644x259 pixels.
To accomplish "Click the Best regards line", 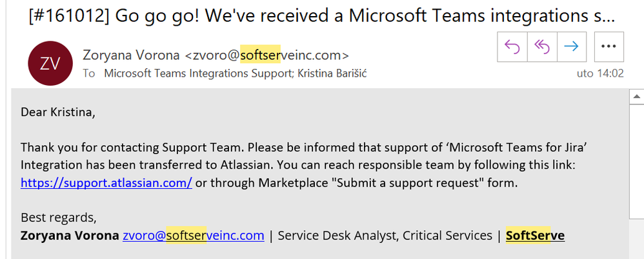I will 59,218.
